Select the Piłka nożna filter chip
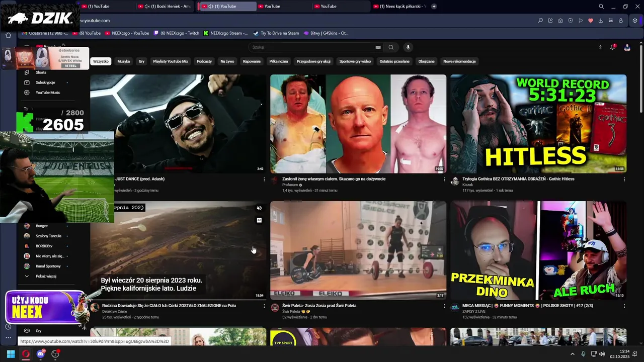The height and width of the screenshot is (362, 644). tap(279, 61)
